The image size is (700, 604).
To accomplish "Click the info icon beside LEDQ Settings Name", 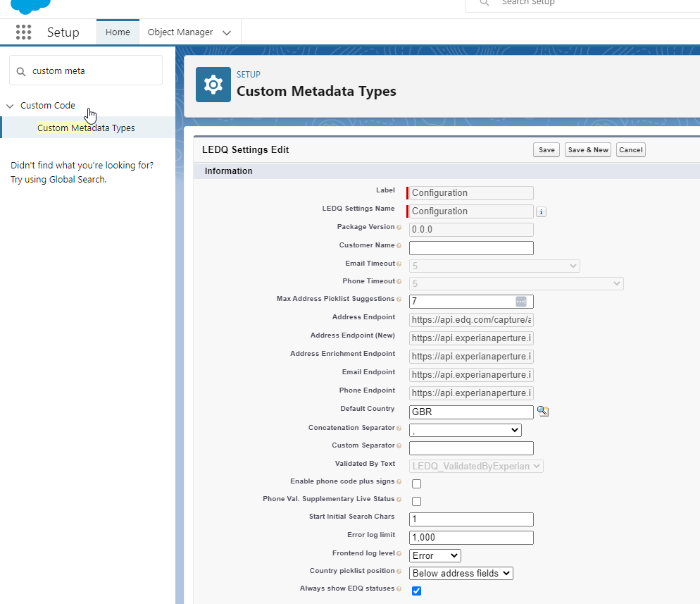I will pyautogui.click(x=541, y=211).
